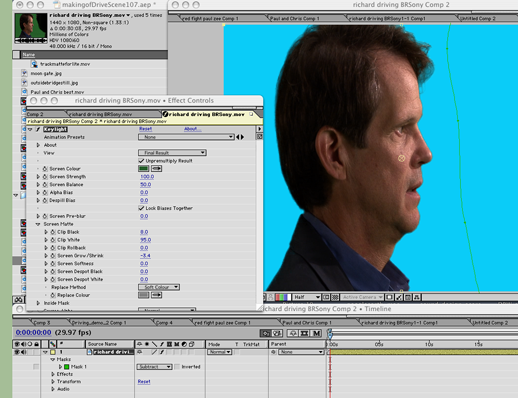Toggle the frame blending button in timeline

(x=305, y=333)
